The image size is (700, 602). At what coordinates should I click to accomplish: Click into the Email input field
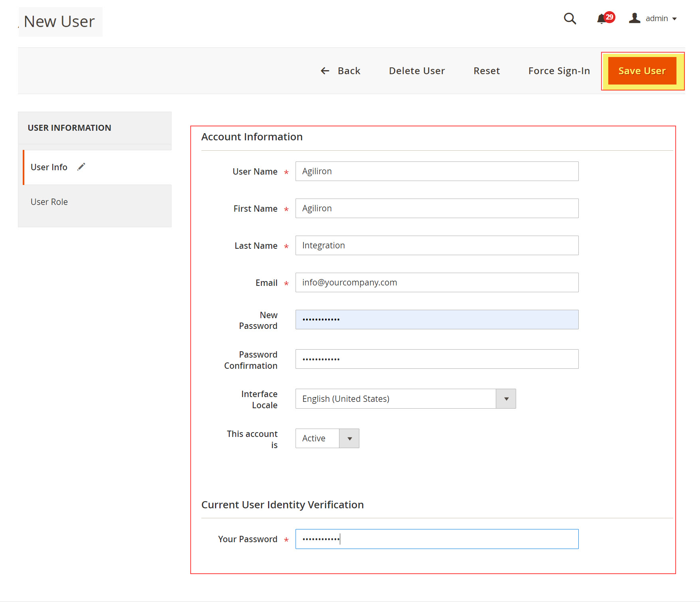pos(437,282)
